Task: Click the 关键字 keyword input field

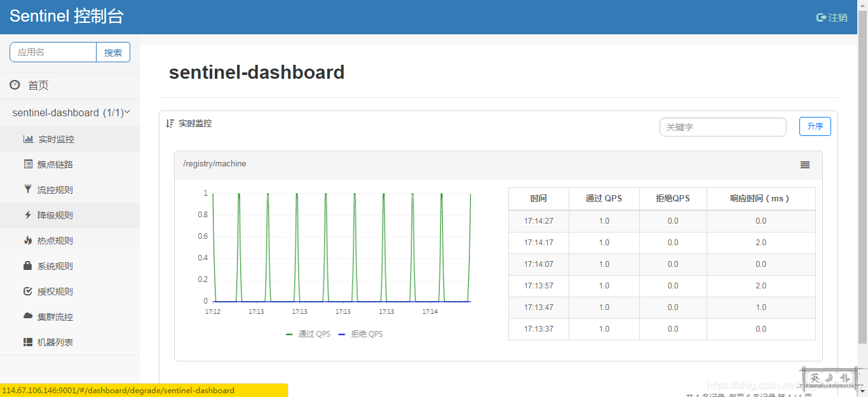Action: [723, 127]
